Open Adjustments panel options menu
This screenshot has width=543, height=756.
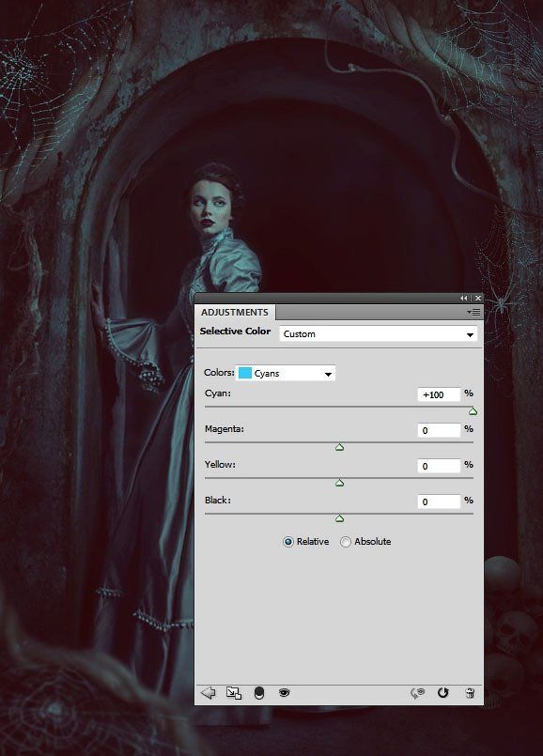tap(473, 313)
